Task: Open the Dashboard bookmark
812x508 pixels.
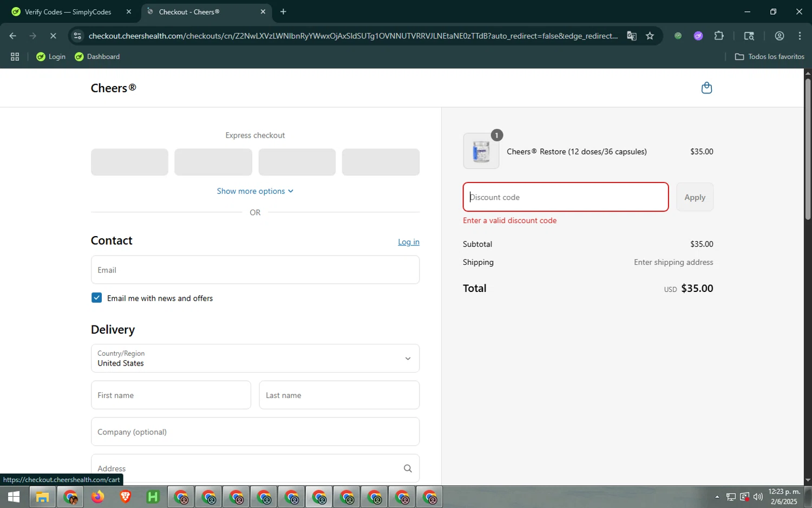Action: click(97, 56)
